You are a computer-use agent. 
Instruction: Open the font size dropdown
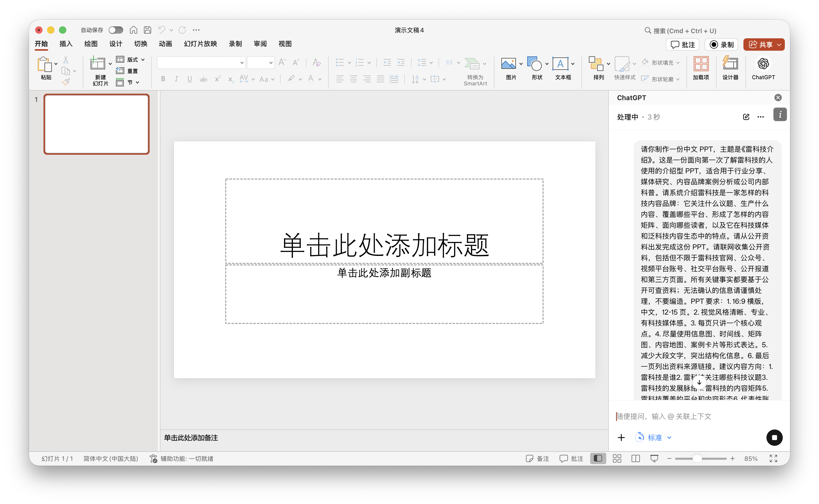pos(270,63)
